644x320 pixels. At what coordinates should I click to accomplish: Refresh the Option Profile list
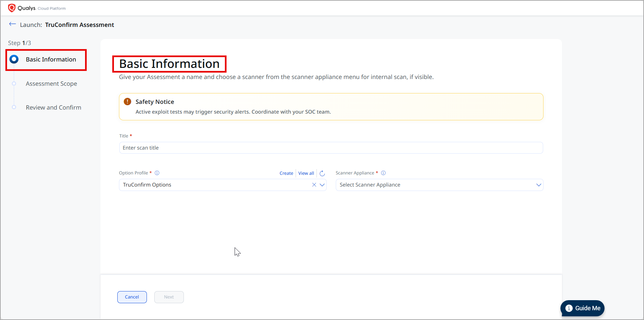coord(322,173)
